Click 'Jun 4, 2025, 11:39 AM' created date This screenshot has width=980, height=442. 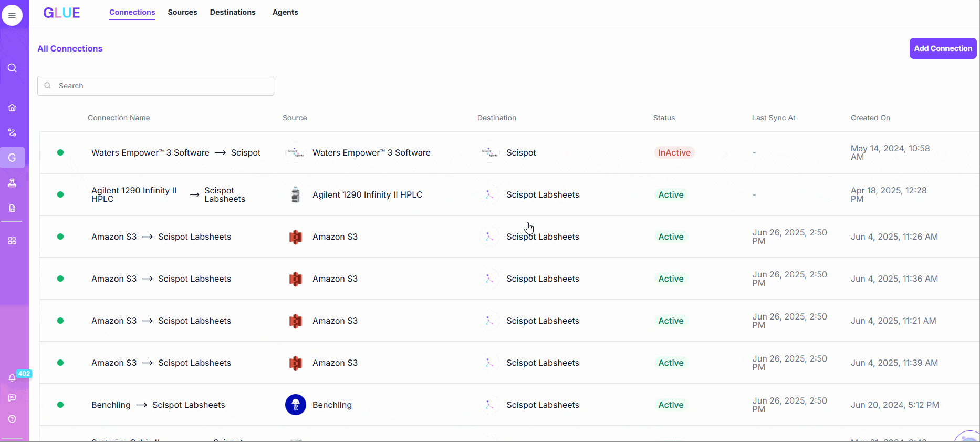pos(894,363)
